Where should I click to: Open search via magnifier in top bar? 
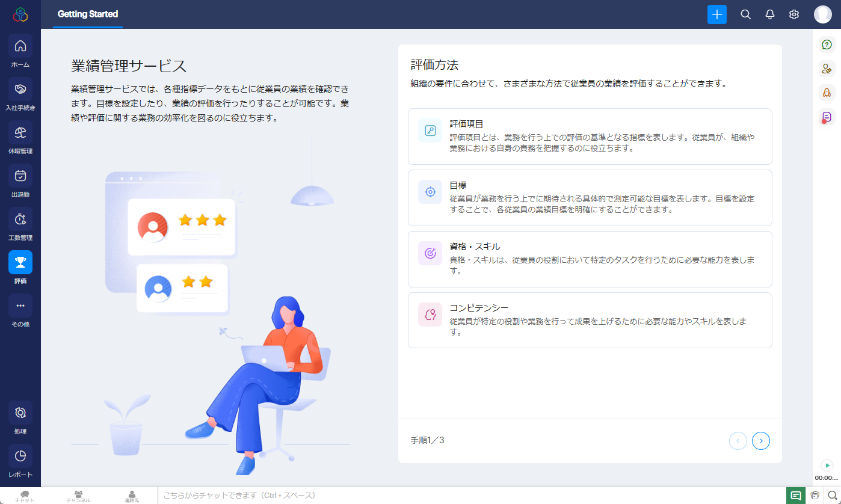745,14
